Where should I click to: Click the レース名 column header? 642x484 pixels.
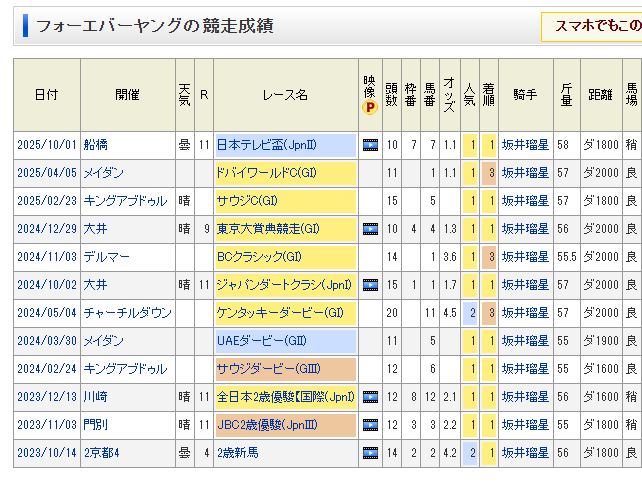click(x=285, y=95)
